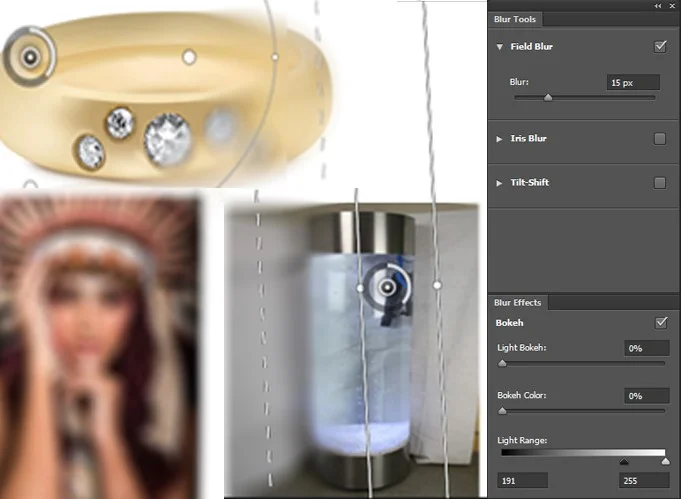Click the ellipse edge handle on the ring
681x499 pixels.
[x=274, y=57]
